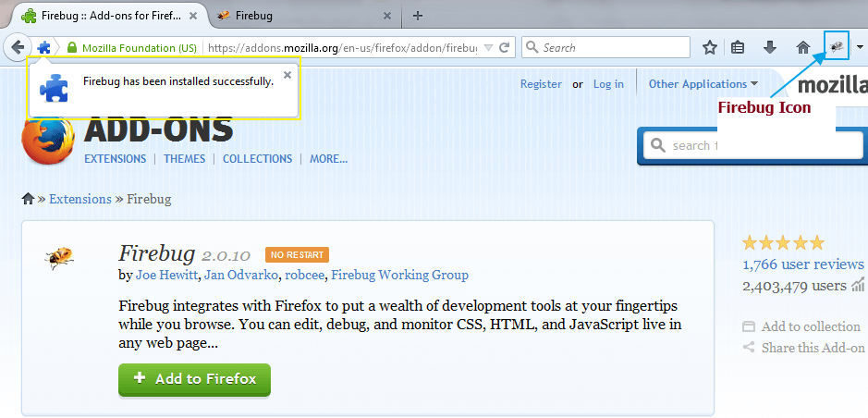The image size is (868, 418).
Task: Bookmark this page with star icon
Action: pos(710,48)
